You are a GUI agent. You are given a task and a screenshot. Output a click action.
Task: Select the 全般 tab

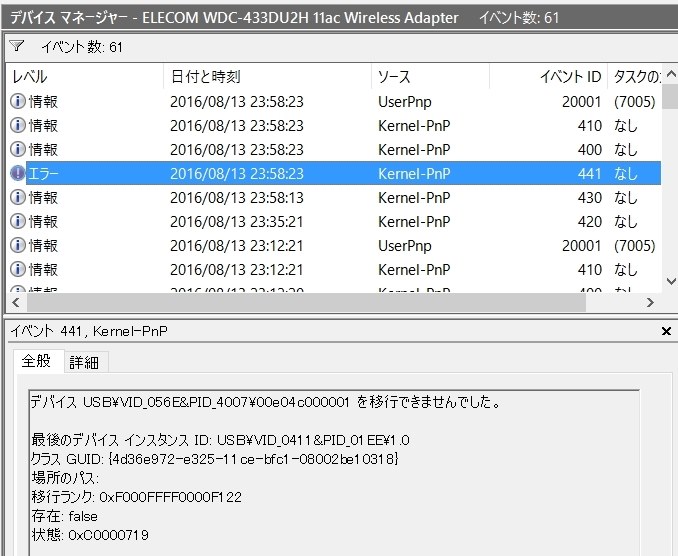37,361
